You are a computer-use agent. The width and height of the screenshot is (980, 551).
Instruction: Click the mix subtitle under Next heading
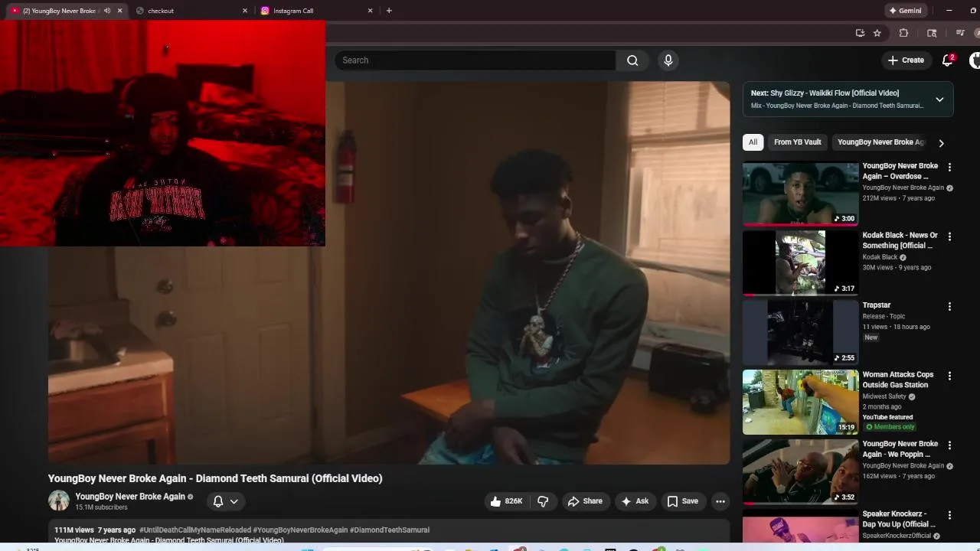coord(837,106)
